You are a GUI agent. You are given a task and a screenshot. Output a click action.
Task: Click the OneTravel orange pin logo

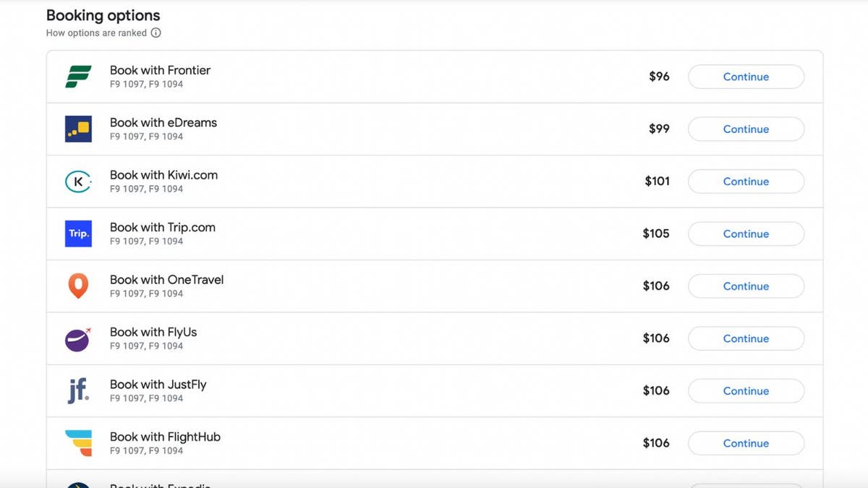pos(78,286)
